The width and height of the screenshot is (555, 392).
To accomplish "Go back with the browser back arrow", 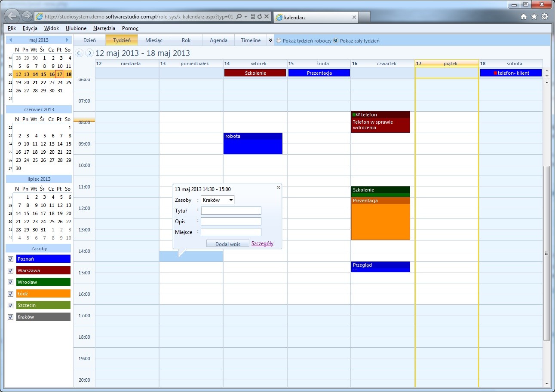I will pos(13,16).
